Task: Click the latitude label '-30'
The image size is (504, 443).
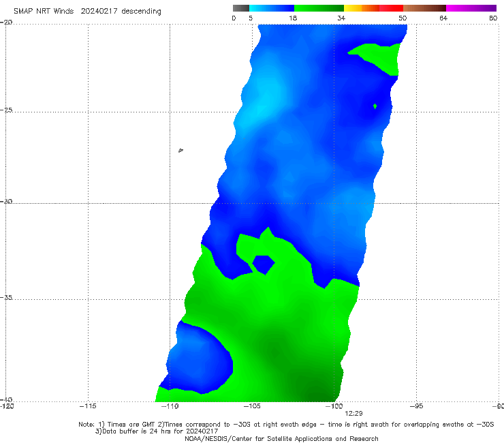Action: (6, 201)
